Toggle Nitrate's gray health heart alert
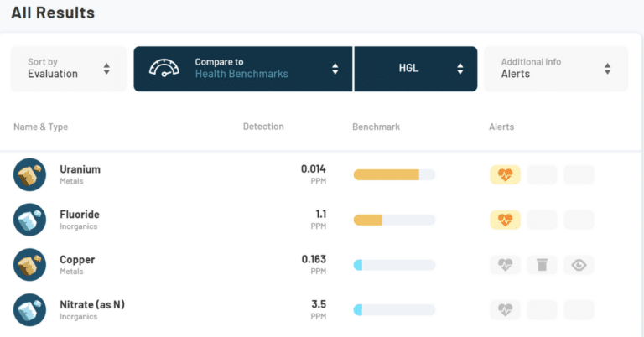This screenshot has height=337, width=644. click(x=505, y=309)
